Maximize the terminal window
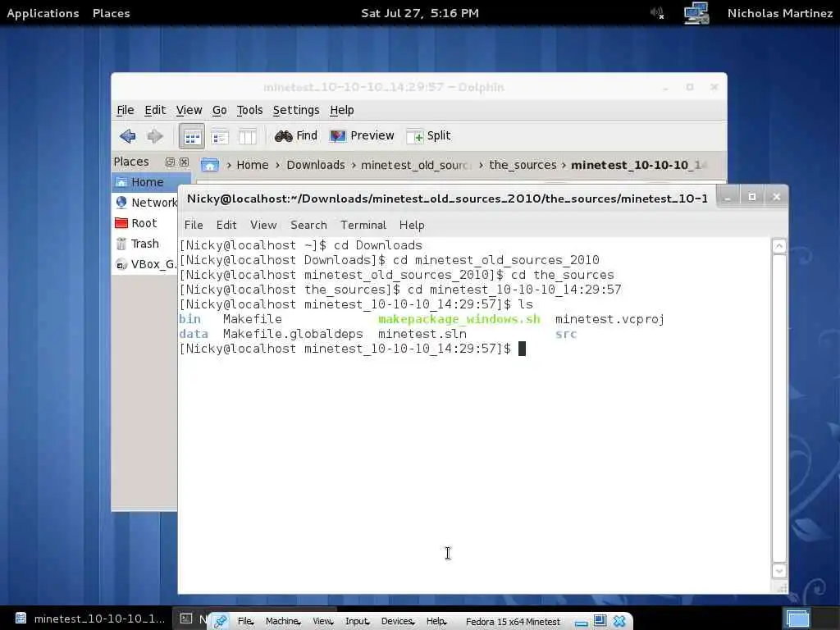 pos(752,197)
